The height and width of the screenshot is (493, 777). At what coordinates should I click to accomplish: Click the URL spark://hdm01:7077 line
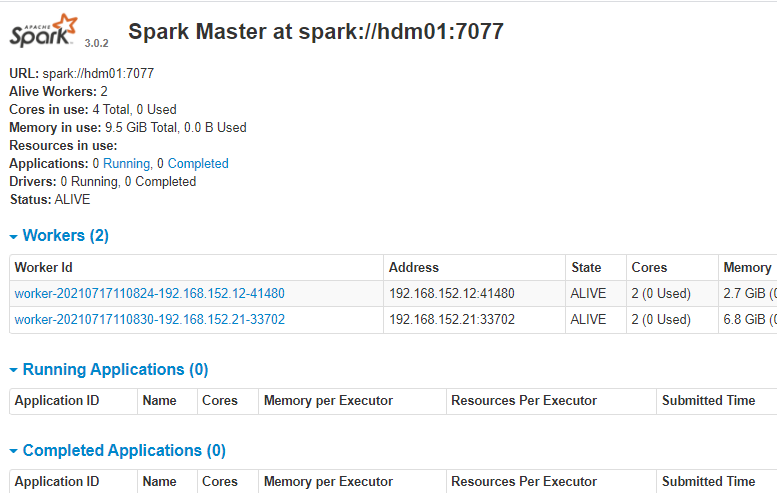point(82,73)
